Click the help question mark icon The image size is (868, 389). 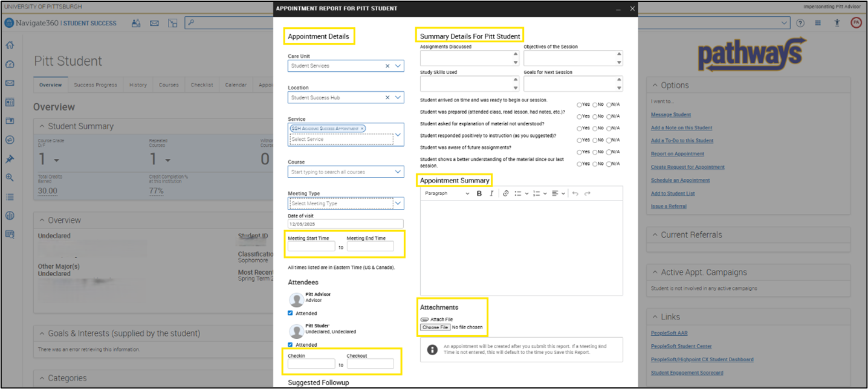click(800, 23)
